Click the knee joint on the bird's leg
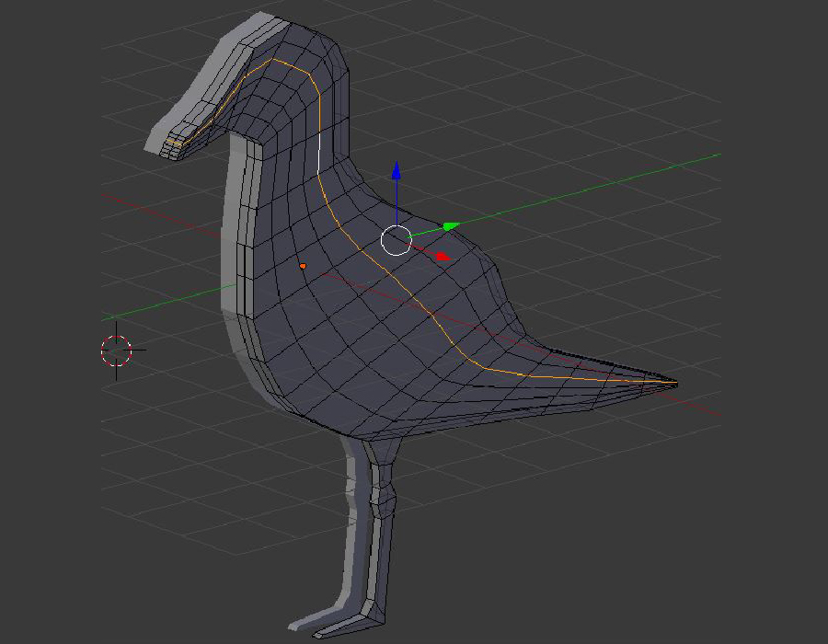 pos(383,501)
